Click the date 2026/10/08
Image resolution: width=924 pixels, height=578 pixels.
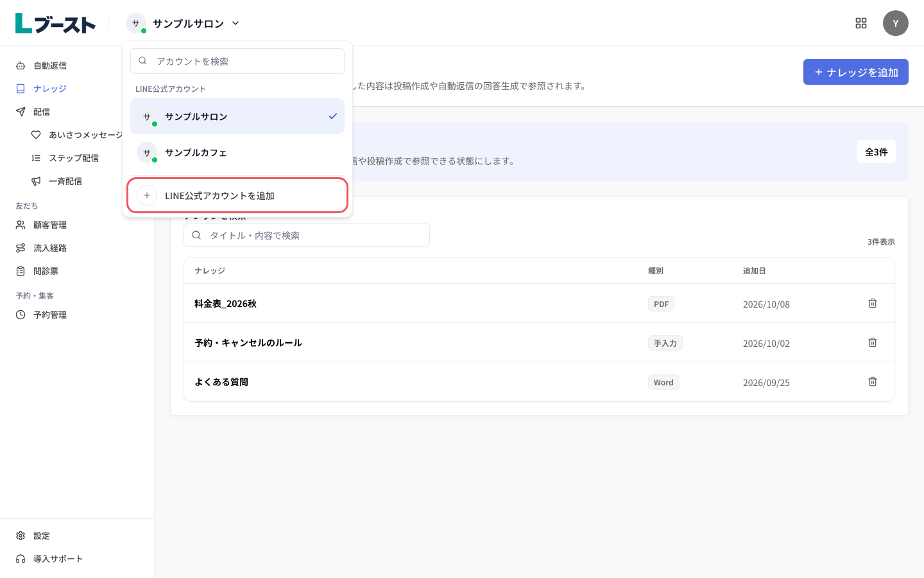(x=766, y=304)
